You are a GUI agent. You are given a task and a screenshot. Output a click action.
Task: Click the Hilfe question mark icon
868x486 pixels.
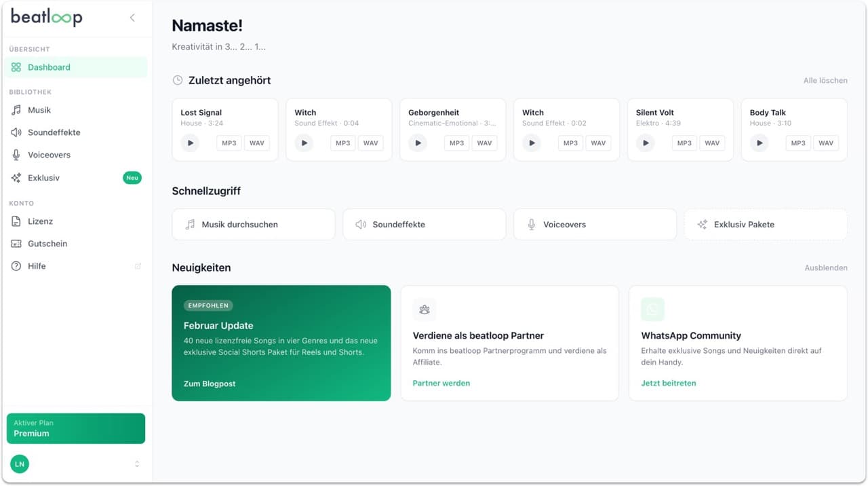coord(15,265)
